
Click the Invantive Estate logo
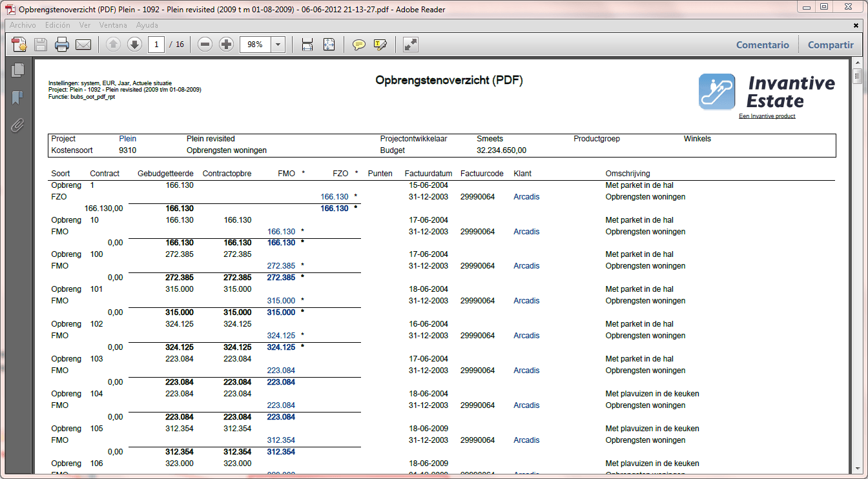coord(767,92)
